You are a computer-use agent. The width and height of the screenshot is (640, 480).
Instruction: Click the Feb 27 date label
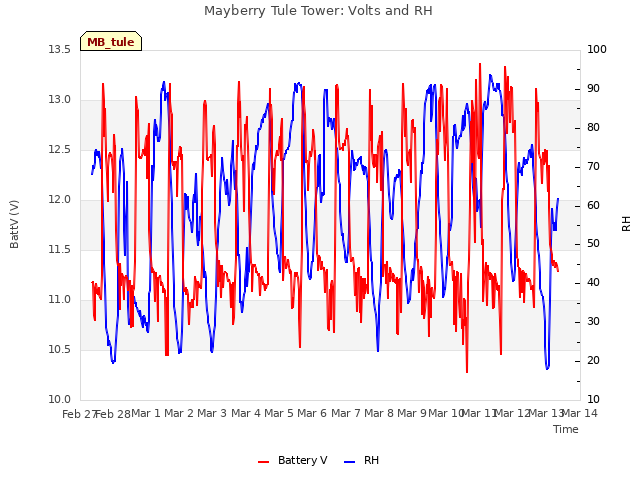click(x=79, y=414)
